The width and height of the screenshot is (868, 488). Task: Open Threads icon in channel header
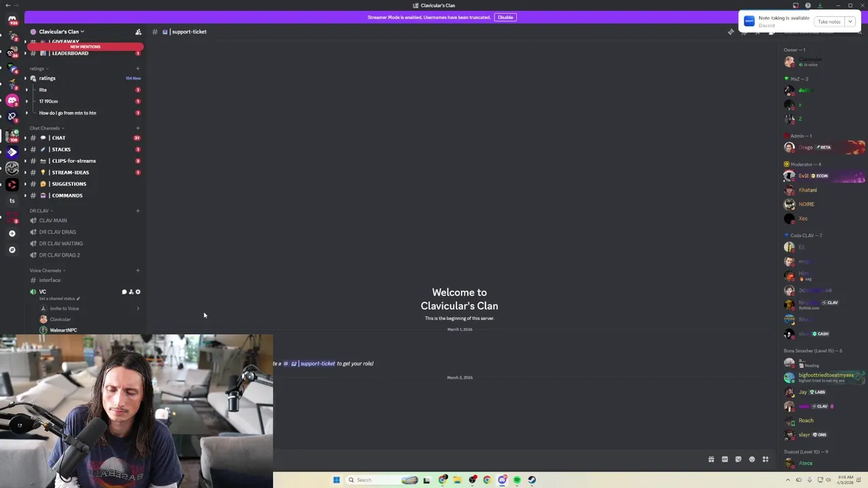[x=731, y=32]
